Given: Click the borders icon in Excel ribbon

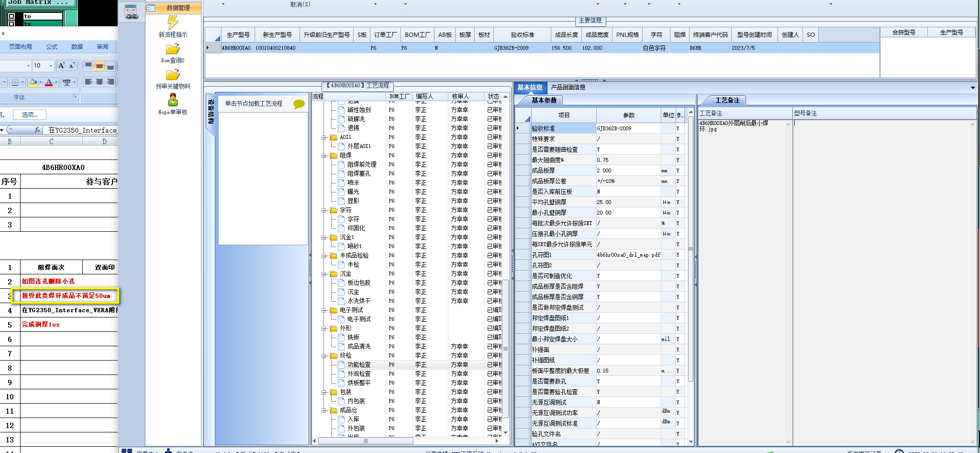Looking at the screenshot, I should 15,82.
